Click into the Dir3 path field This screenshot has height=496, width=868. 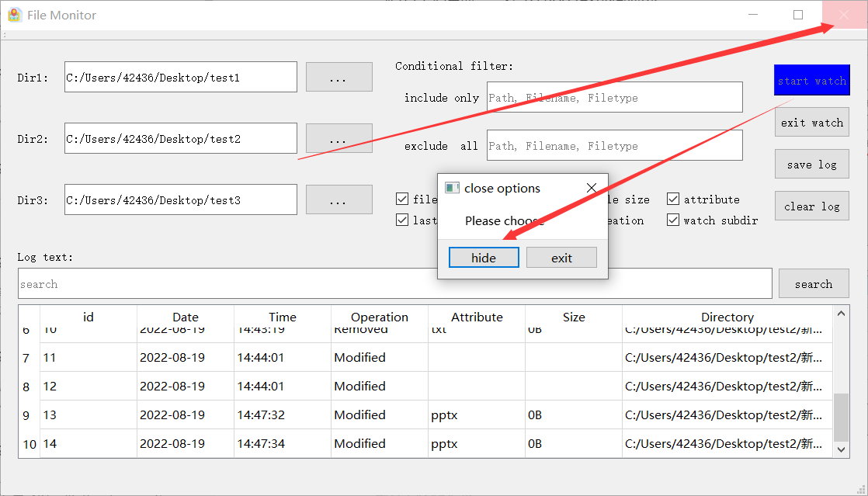[x=180, y=199]
